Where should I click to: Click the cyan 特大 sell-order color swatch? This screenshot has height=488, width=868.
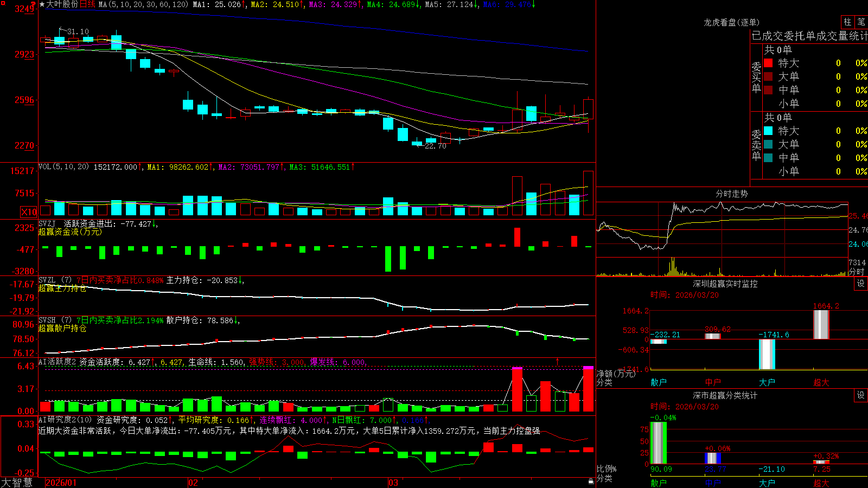pyautogui.click(x=768, y=131)
